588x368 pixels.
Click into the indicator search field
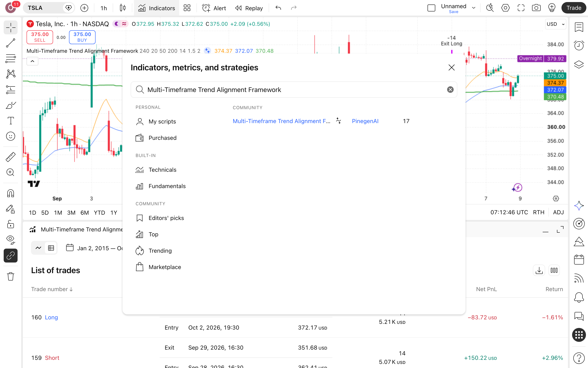(294, 90)
